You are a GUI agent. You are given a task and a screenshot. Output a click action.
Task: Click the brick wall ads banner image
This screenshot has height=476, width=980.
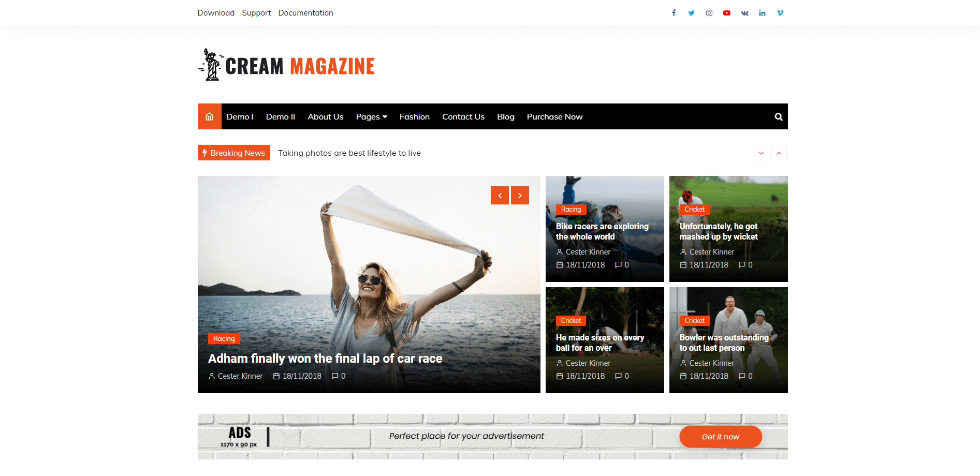pos(493,437)
